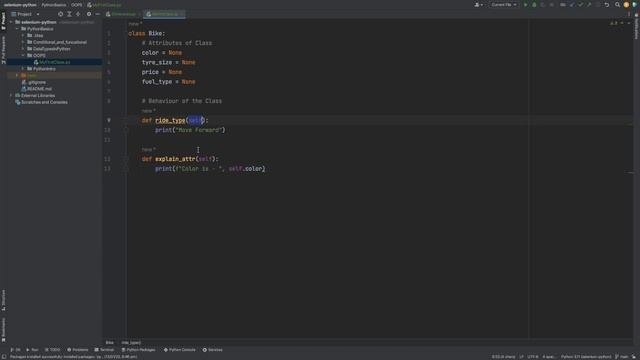Open the Search Everywhere magnifier
This screenshot has width=640, height=360.
617,5
